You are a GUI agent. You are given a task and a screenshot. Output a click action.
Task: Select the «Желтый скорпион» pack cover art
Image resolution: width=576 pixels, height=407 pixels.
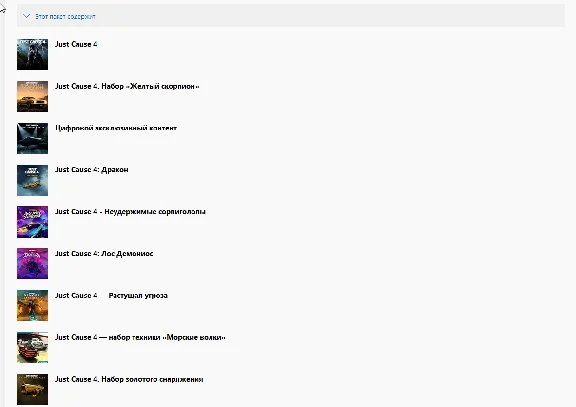click(32, 96)
